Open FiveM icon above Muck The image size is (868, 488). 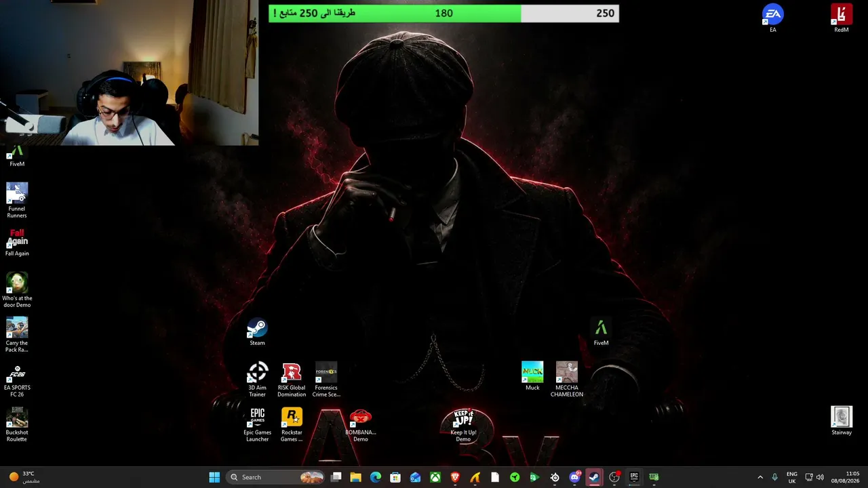click(601, 332)
